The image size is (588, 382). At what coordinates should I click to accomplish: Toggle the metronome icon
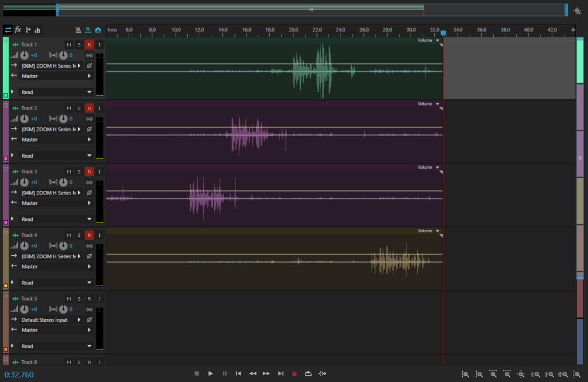point(79,30)
